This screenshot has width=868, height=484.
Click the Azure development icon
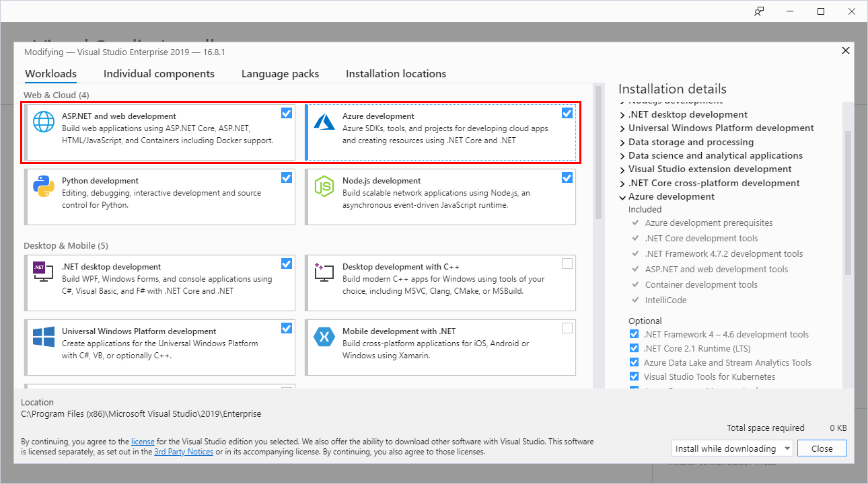pos(324,121)
